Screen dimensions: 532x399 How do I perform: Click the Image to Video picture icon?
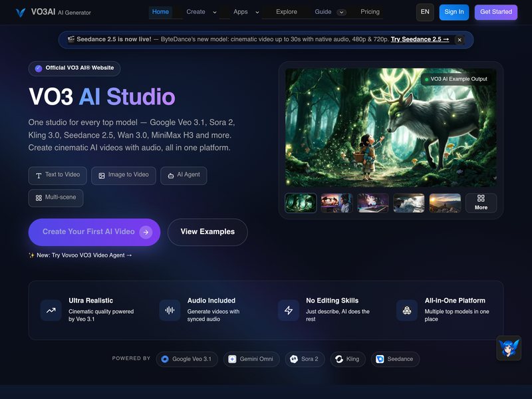click(102, 176)
